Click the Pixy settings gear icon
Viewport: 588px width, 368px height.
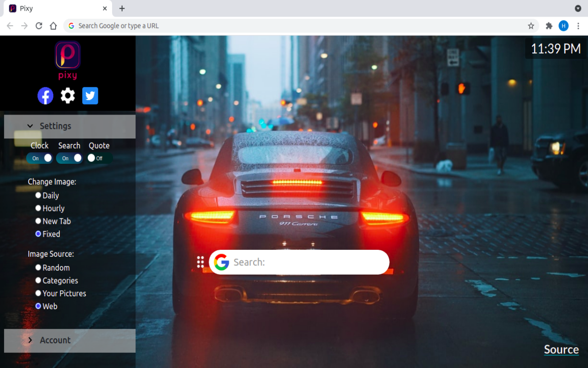pos(68,96)
